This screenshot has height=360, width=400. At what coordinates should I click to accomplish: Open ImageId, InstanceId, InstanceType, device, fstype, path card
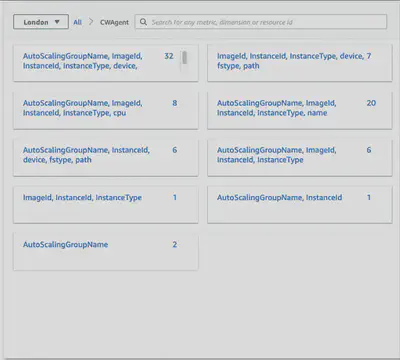click(x=300, y=63)
